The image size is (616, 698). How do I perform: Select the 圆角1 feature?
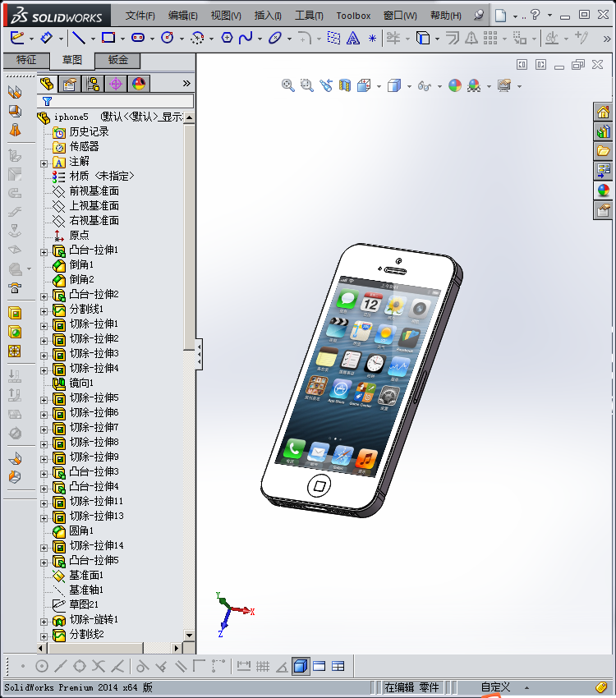tap(73, 530)
